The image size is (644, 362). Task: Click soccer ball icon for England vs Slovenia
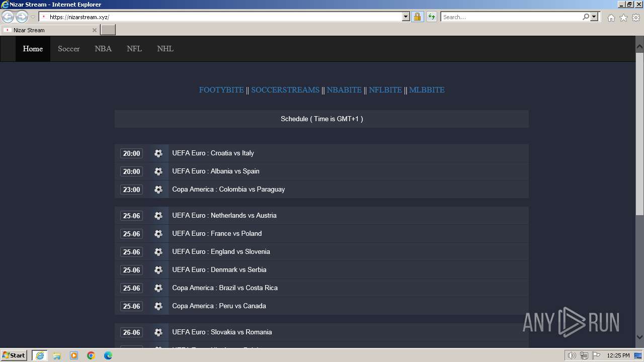click(x=158, y=252)
